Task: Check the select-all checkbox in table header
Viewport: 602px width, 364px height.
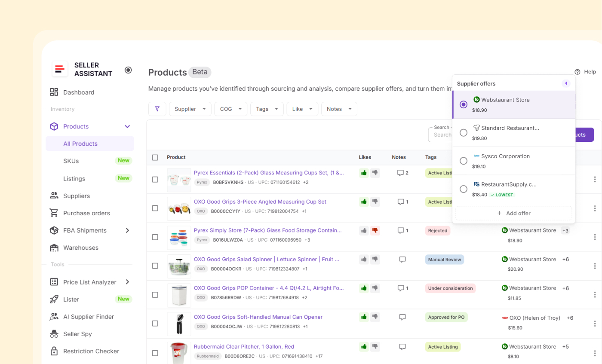Action: click(155, 157)
